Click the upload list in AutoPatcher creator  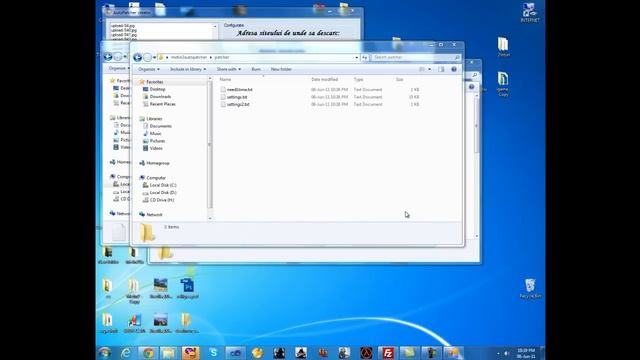pos(161,31)
